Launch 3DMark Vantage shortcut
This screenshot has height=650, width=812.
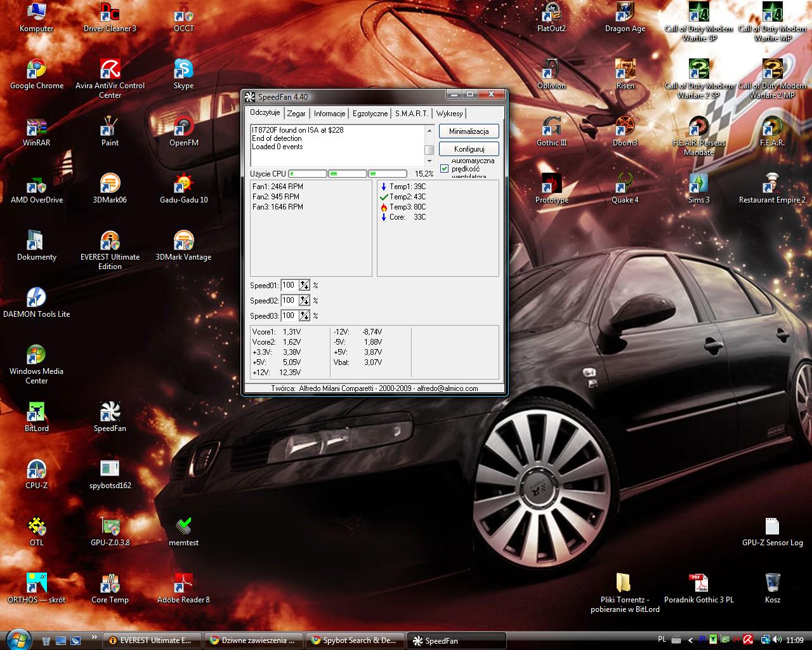(x=183, y=246)
